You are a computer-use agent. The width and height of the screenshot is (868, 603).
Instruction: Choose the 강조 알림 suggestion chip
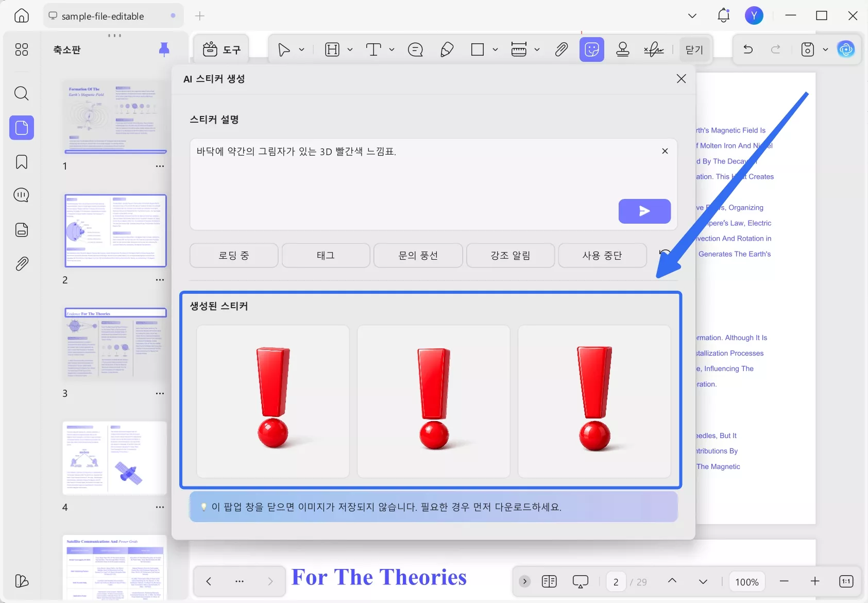coord(510,256)
